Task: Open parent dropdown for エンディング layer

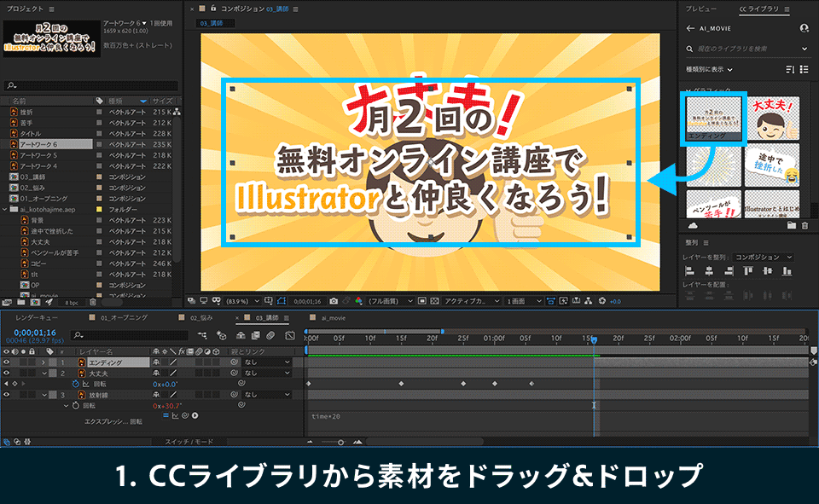Action: click(x=266, y=362)
